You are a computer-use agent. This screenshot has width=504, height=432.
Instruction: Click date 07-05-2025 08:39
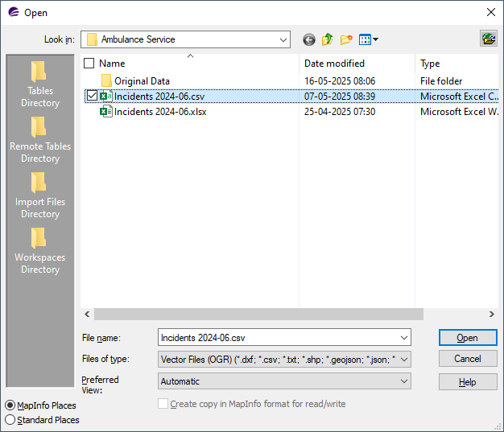[x=340, y=97]
